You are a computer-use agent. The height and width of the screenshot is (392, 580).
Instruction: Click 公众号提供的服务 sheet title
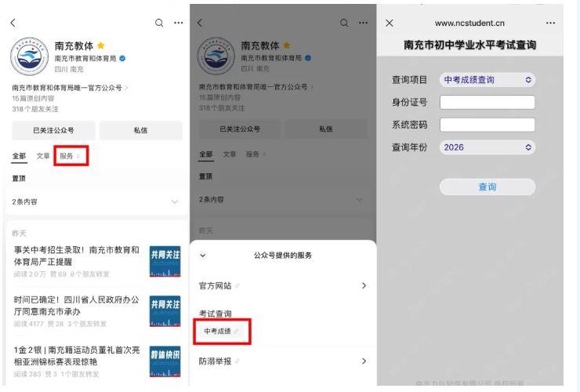(283, 256)
